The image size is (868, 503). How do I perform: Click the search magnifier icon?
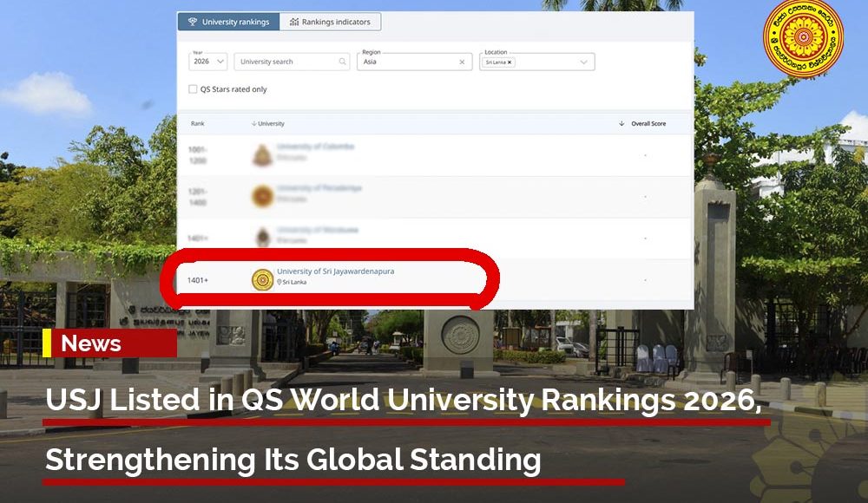click(x=343, y=62)
